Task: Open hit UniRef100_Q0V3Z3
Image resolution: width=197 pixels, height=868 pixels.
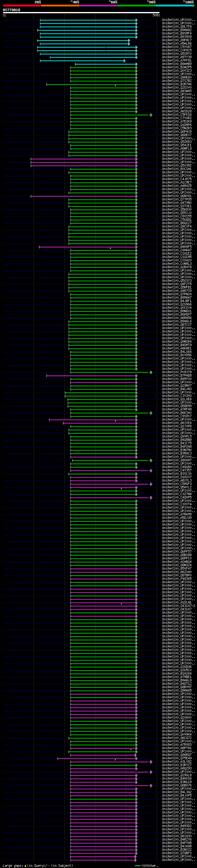Action: [177, 71]
